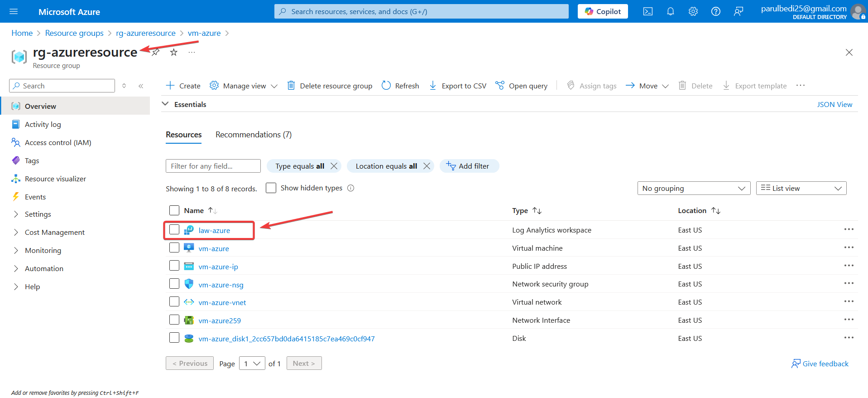The width and height of the screenshot is (868, 398).
Task: Click the Give feedback link
Action: point(820,364)
